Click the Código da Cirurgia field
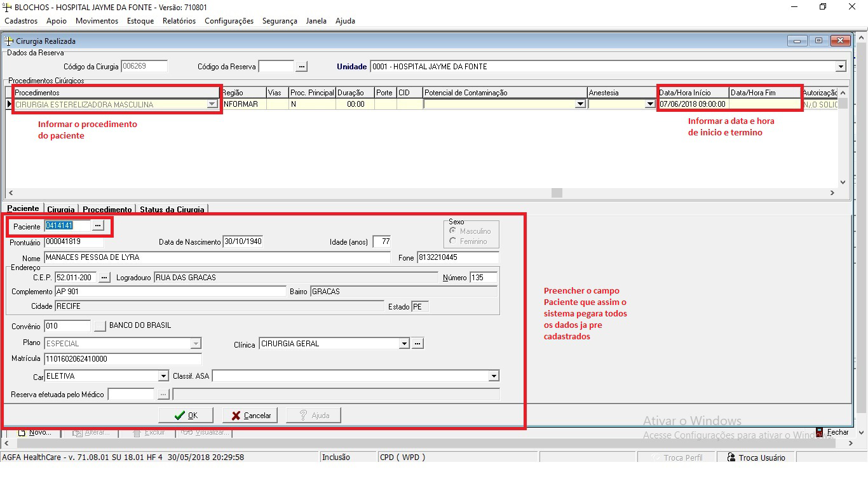 coord(144,66)
